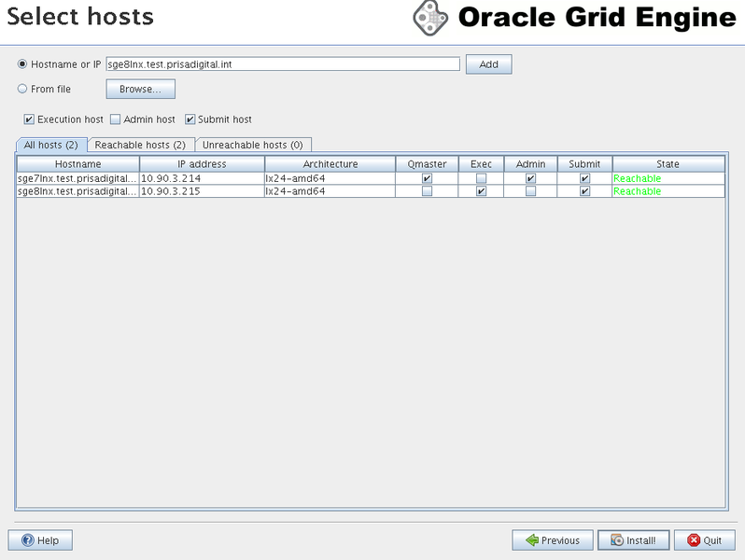Open the Help button
The height and width of the screenshot is (560, 745).
[40, 540]
